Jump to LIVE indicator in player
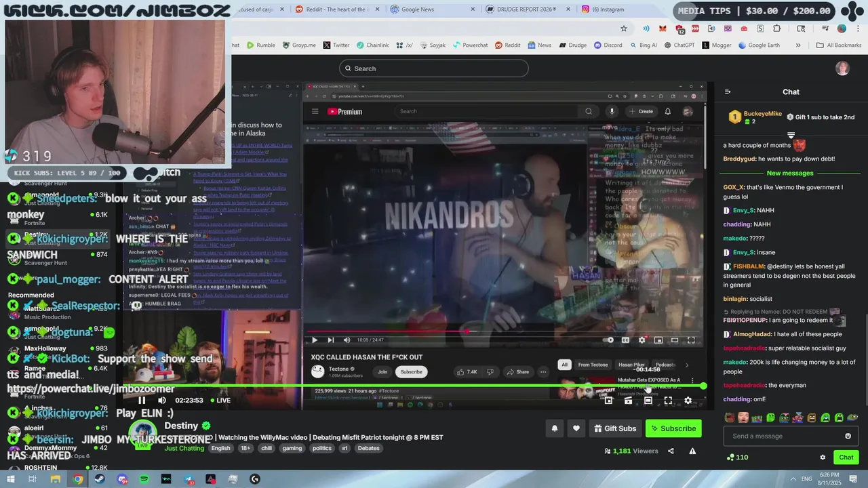The width and height of the screenshot is (868, 488). click(x=220, y=401)
